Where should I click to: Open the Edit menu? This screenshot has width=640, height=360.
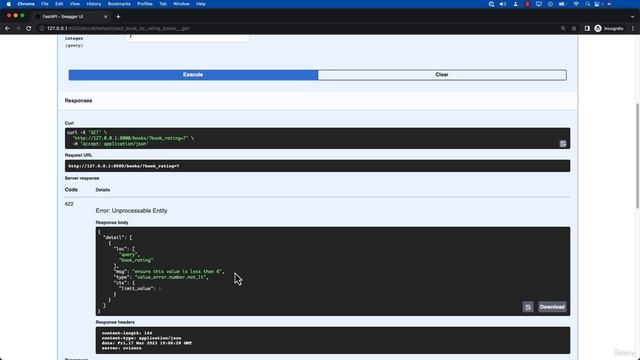pyautogui.click(x=59, y=4)
